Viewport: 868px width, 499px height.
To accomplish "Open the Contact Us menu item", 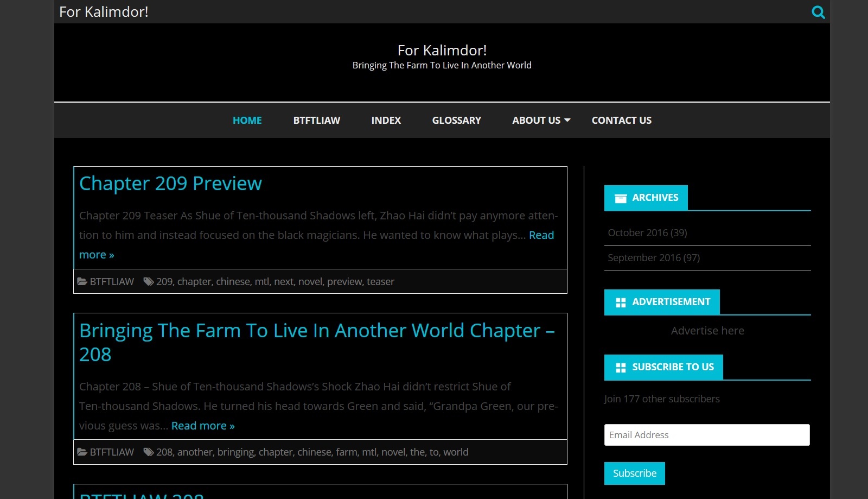I will pyautogui.click(x=622, y=121).
